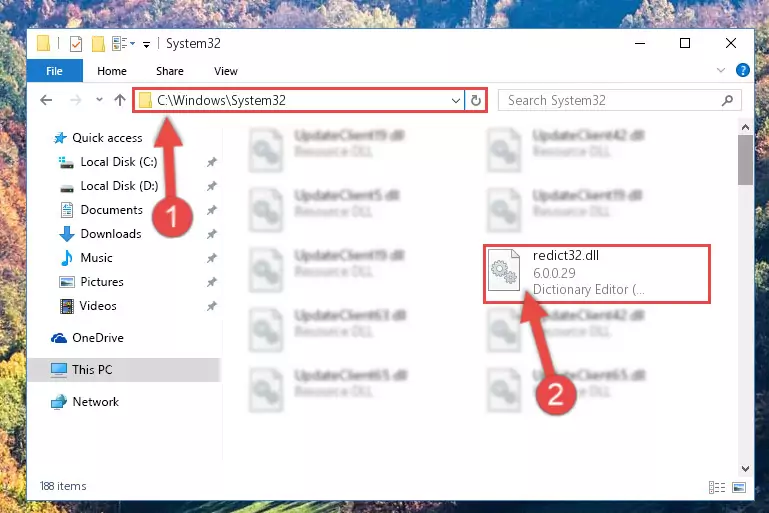Click the redict32.dll file name
The image size is (769, 513).
coord(565,256)
